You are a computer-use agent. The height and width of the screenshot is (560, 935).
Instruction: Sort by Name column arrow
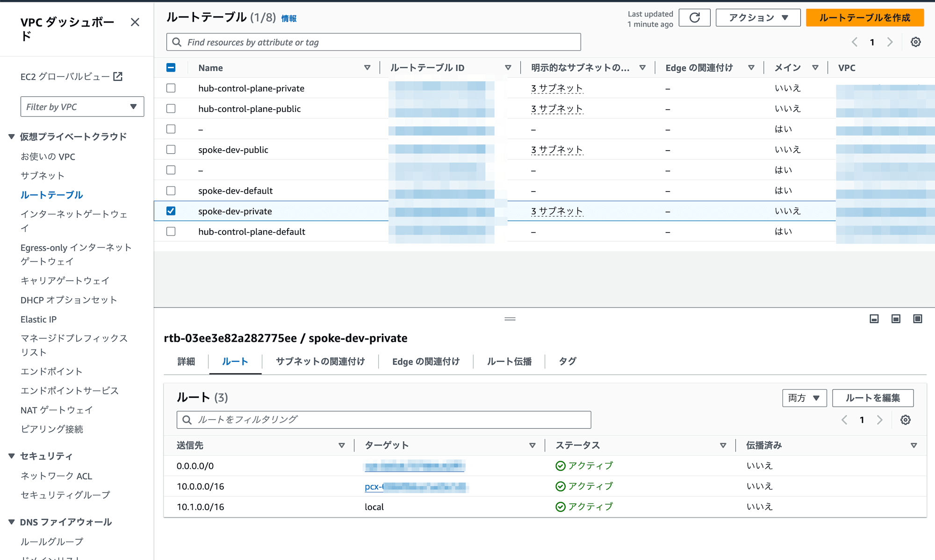(367, 68)
